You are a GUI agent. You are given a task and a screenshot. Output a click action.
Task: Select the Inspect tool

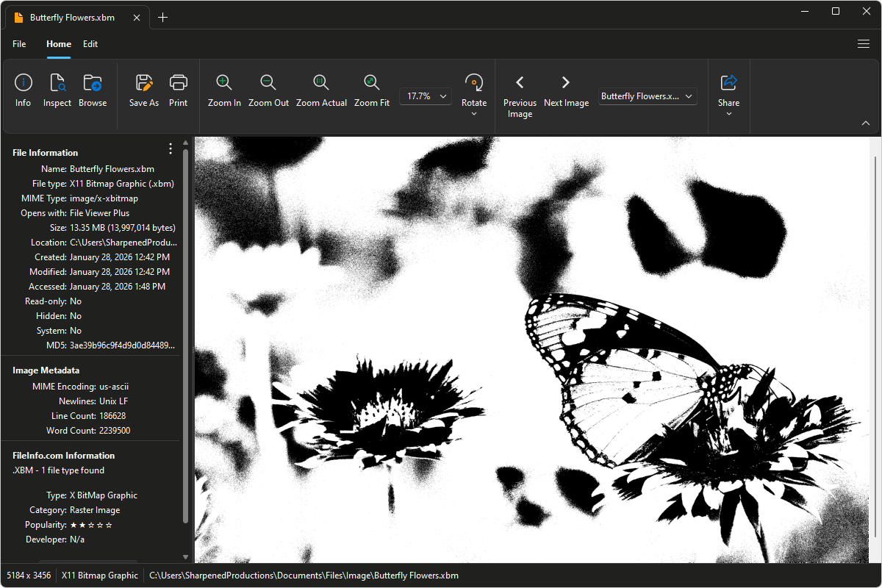57,90
